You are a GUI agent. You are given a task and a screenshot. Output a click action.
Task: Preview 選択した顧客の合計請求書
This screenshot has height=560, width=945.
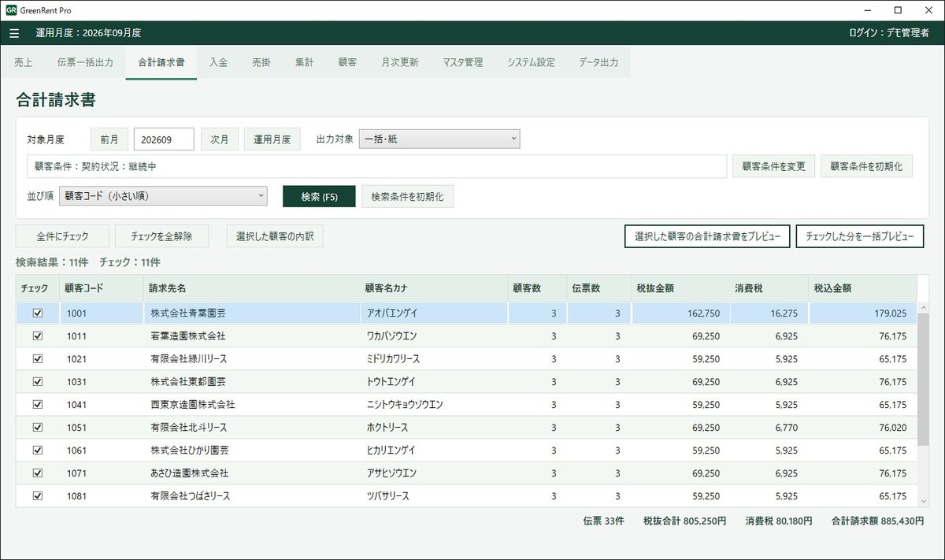tap(707, 236)
